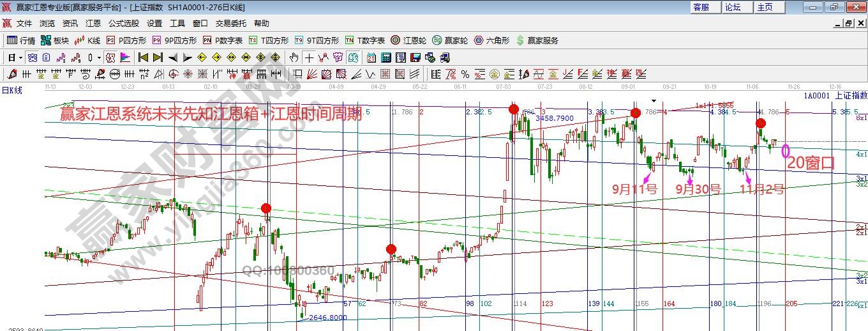
Task: Open the candlestick style dropdown arrow
Action: coord(99,58)
